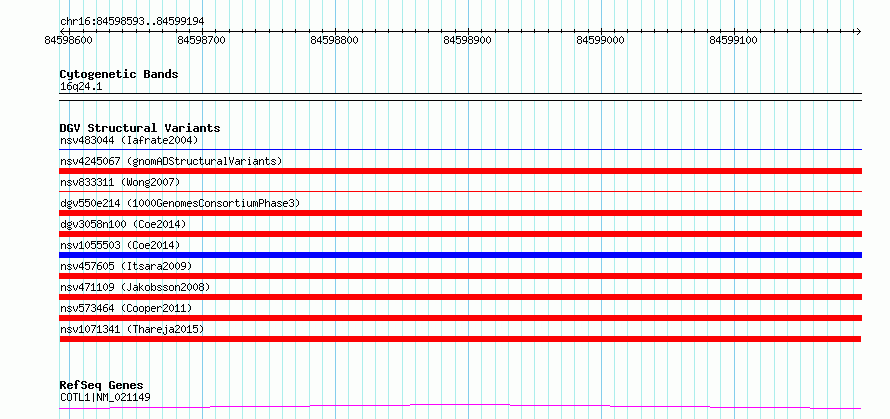Open variant nsv4245067 (gnomADStructuralVariants) label
The width and height of the screenshot is (890, 419).
point(171,161)
